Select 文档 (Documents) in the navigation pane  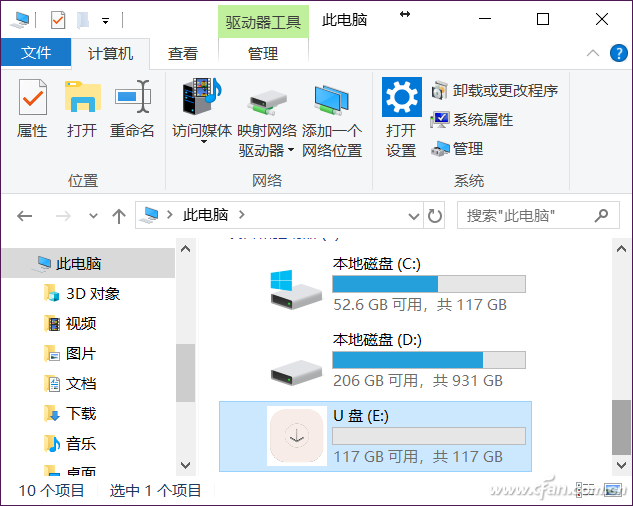click(71, 383)
